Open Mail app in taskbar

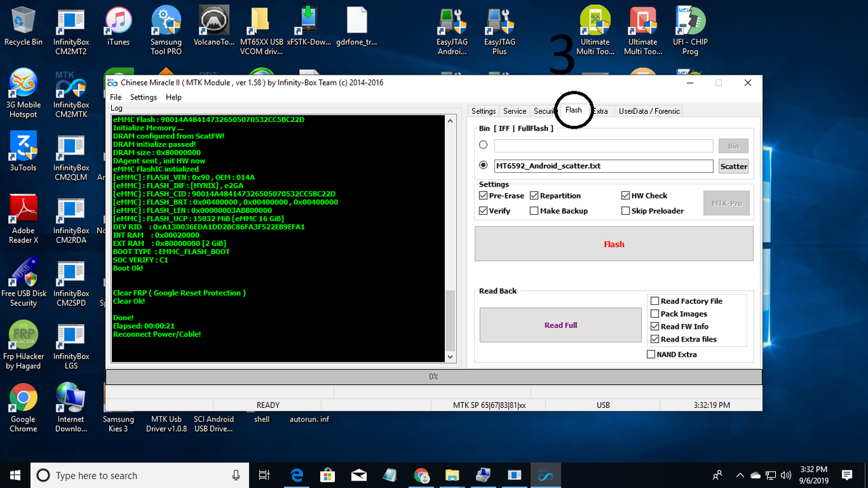[359, 475]
